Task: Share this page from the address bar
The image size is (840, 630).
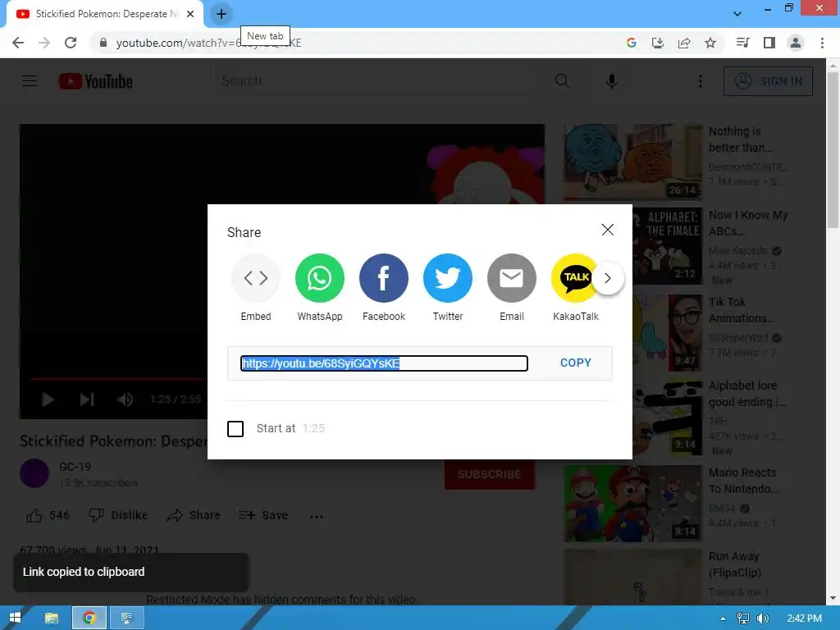Action: pos(684,43)
